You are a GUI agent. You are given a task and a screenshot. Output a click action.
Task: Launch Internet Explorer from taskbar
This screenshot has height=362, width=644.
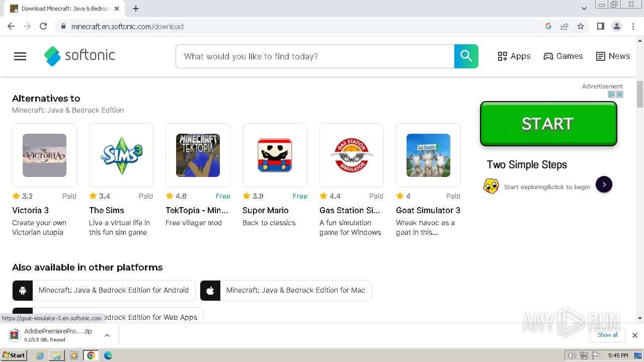[x=40, y=355]
